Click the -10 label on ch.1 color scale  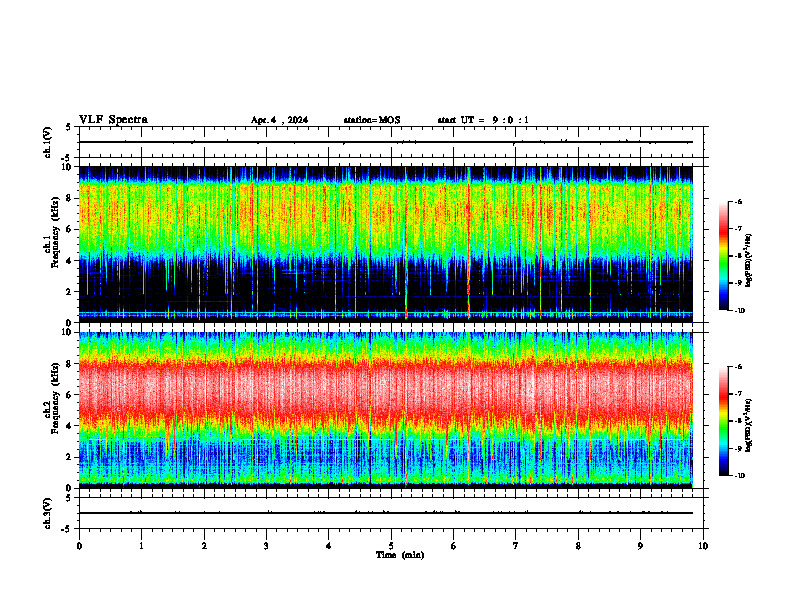[740, 311]
